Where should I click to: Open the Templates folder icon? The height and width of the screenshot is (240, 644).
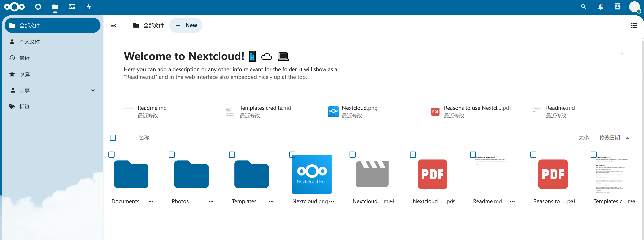coord(251,174)
